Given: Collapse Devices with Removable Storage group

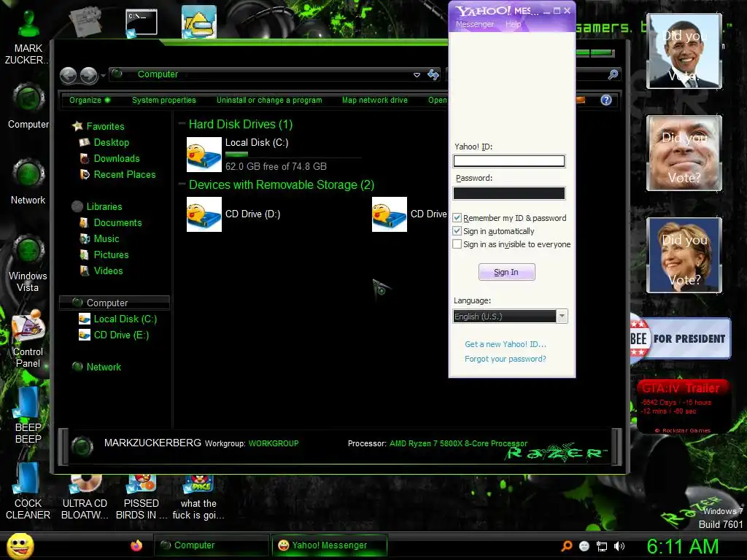Looking at the screenshot, I should pyautogui.click(x=182, y=184).
